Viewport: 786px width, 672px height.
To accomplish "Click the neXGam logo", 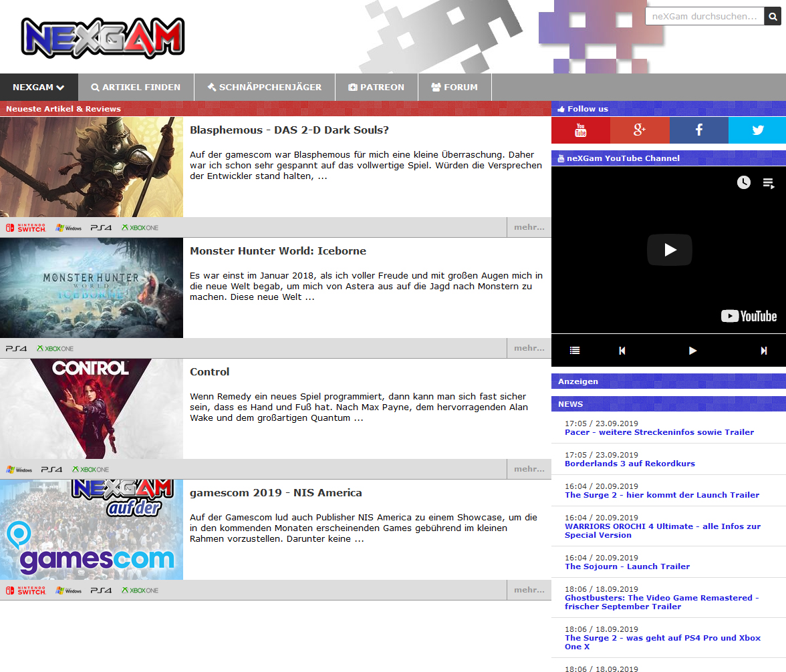I will [x=103, y=37].
